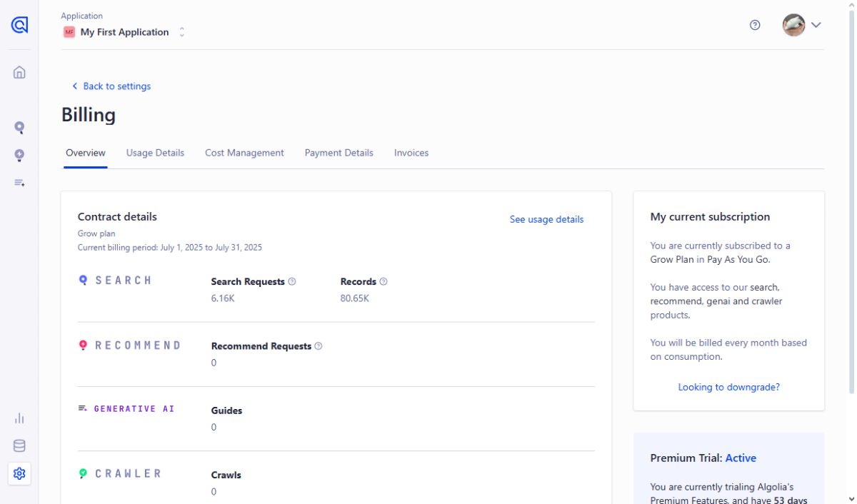This screenshot has height=504, width=857.
Task: Open Data Sources database icon in sidebar
Action: pyautogui.click(x=19, y=446)
